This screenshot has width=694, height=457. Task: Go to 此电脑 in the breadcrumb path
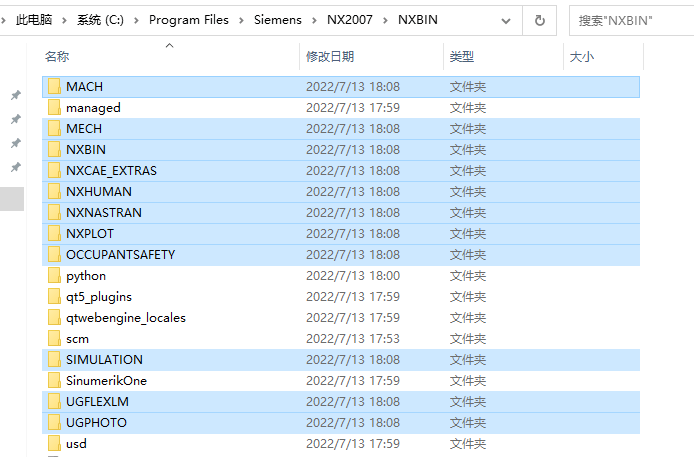click(x=35, y=20)
